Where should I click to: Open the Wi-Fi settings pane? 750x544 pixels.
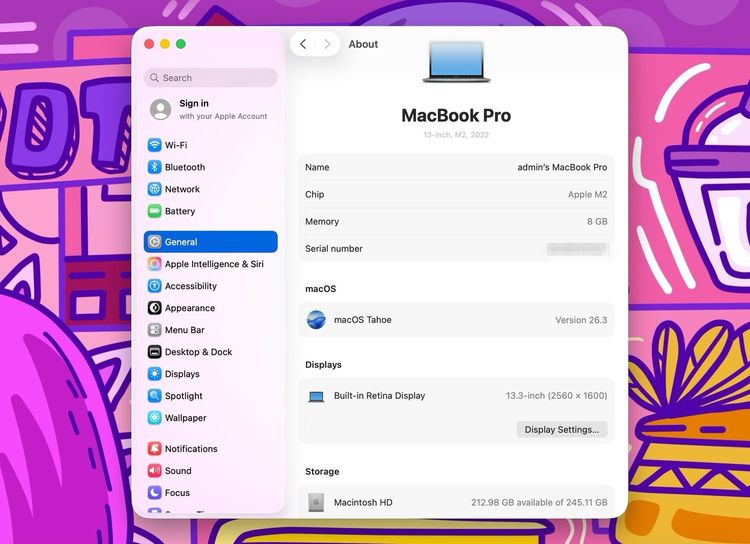point(210,145)
